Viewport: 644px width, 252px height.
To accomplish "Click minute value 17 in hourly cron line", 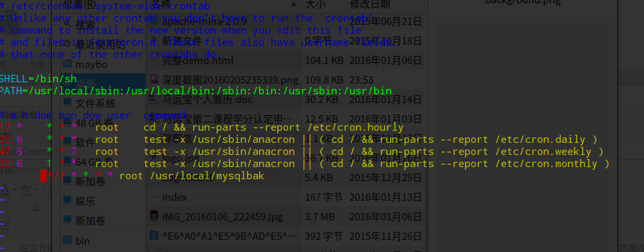I will 5,127.
